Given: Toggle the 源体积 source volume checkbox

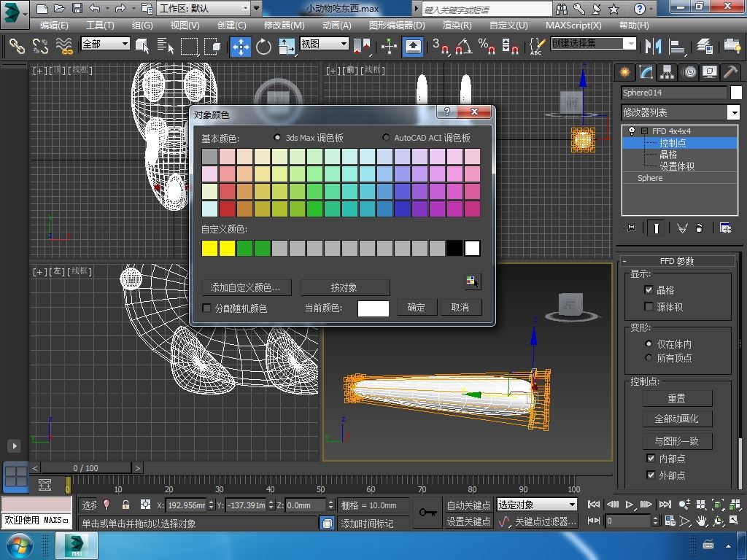Looking at the screenshot, I should tap(649, 307).
